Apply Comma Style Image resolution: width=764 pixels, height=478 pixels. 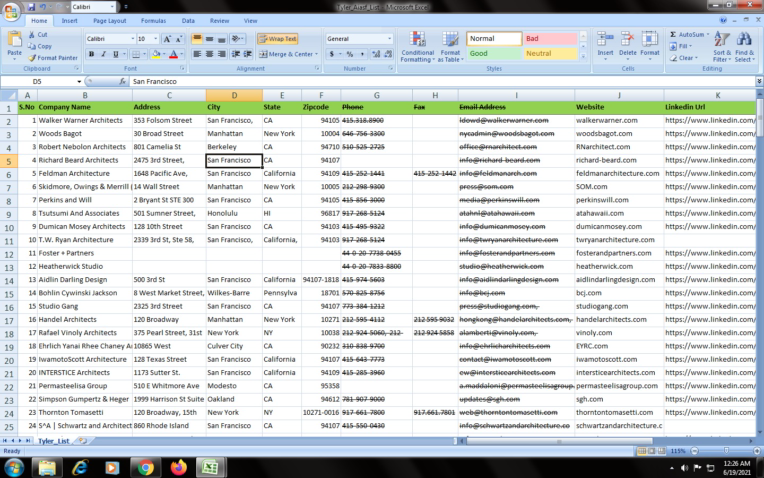(x=362, y=54)
